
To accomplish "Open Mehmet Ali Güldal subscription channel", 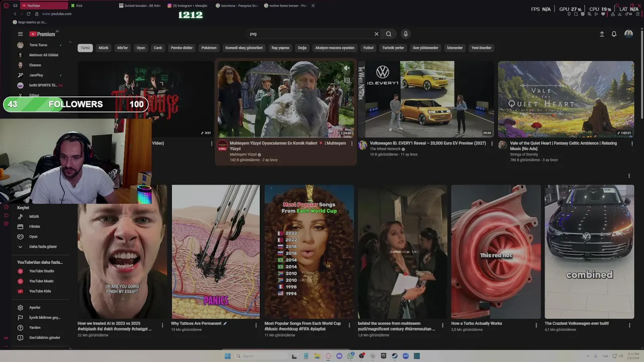I will point(40,55).
